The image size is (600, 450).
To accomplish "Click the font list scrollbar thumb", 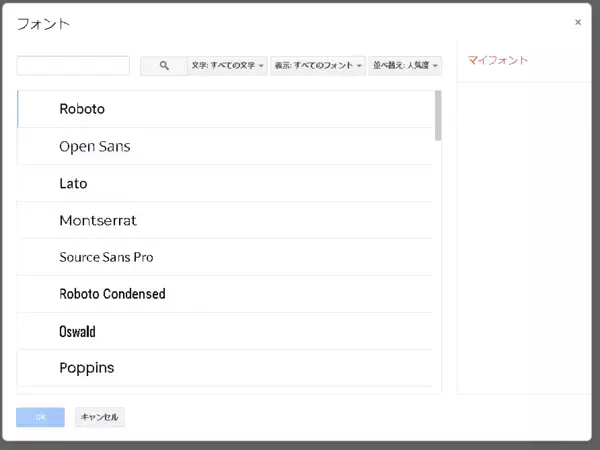I will 438,114.
